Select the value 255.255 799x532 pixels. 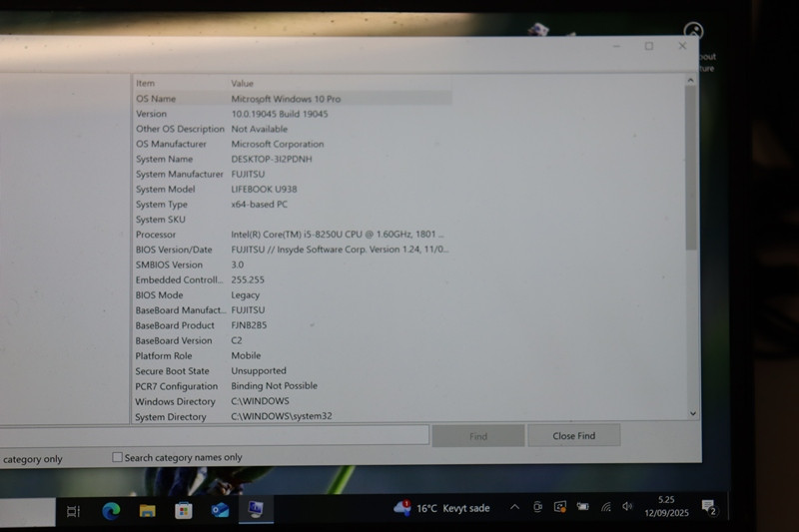248,279
